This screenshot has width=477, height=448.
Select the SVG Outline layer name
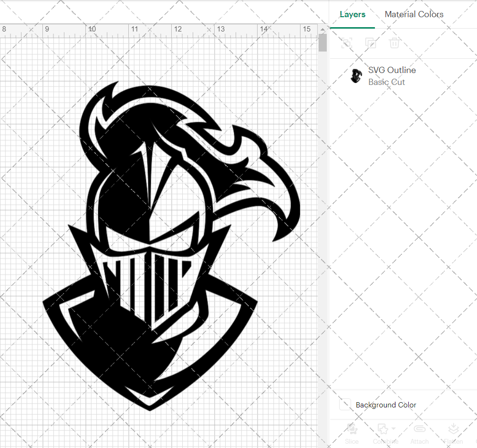click(392, 70)
